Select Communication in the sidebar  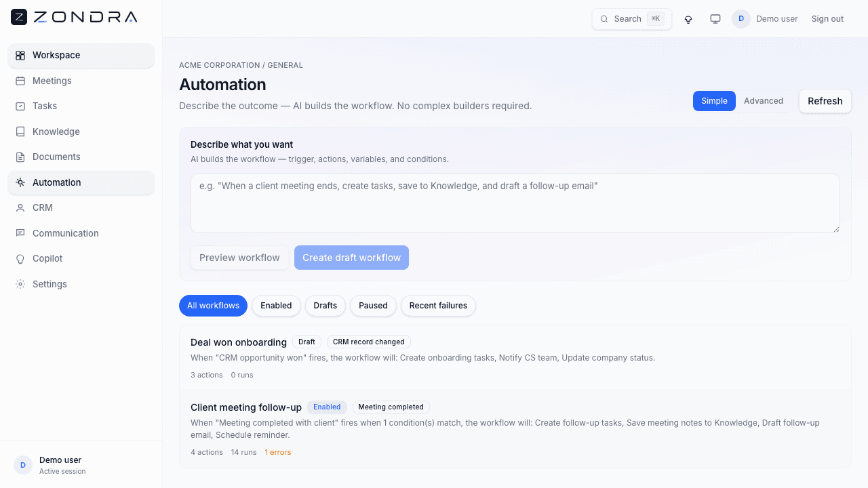(81, 233)
